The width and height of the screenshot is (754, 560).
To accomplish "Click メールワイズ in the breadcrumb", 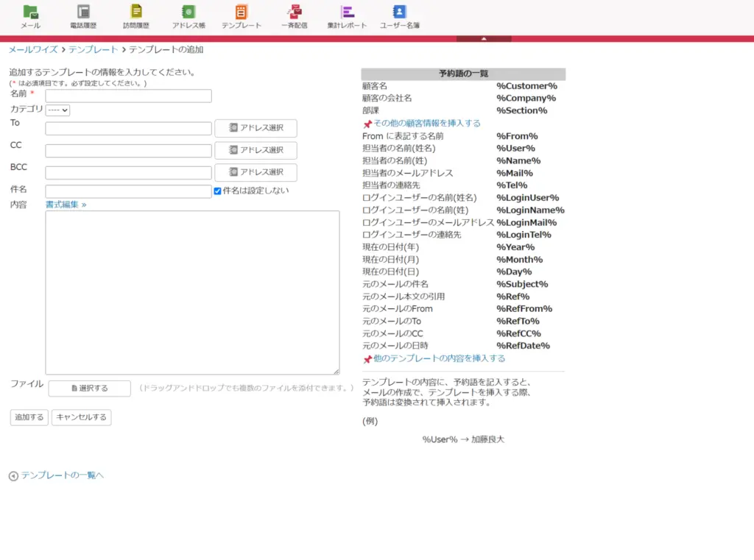I will click(33, 50).
